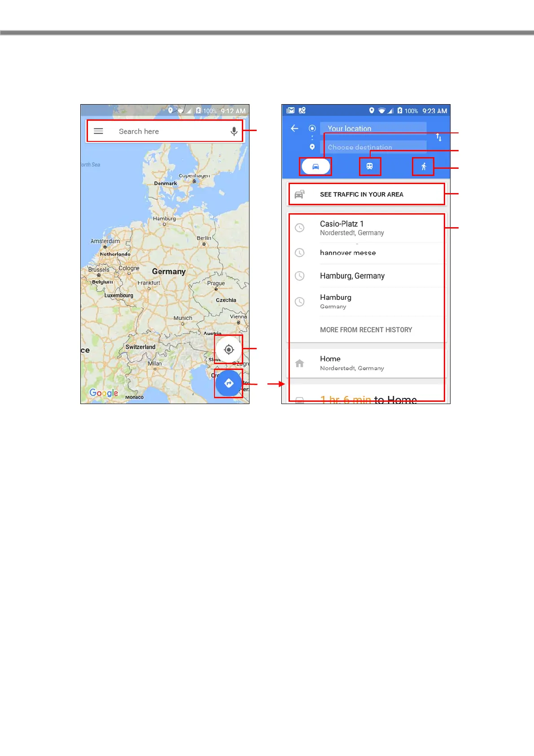Tap the Milan label on map
The image size is (534, 756).
point(155,364)
